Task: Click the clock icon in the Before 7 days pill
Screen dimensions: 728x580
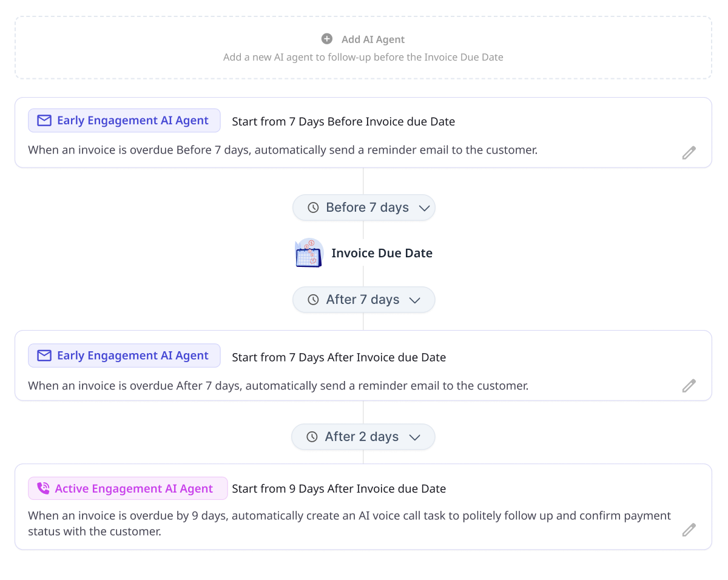Action: tap(313, 207)
